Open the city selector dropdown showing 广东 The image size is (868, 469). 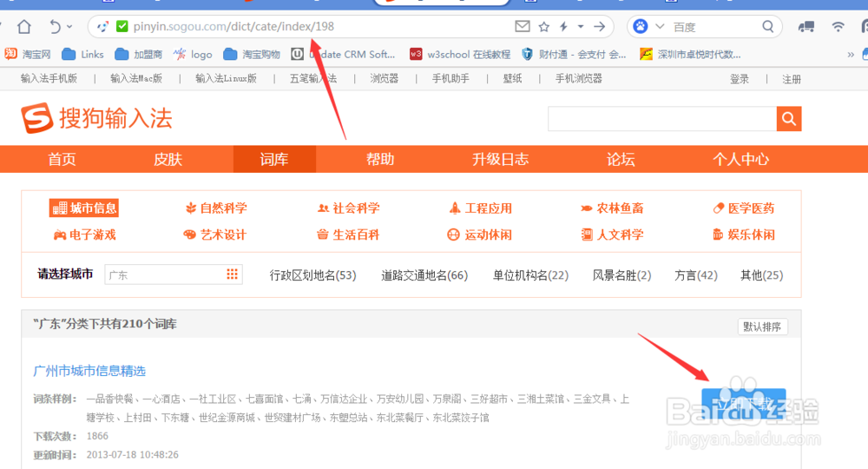tap(174, 274)
